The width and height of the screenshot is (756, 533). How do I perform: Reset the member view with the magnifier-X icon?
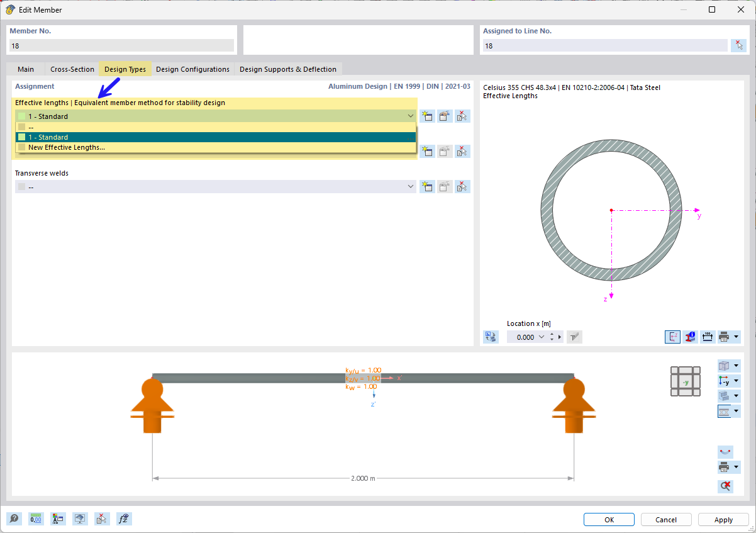pos(725,486)
